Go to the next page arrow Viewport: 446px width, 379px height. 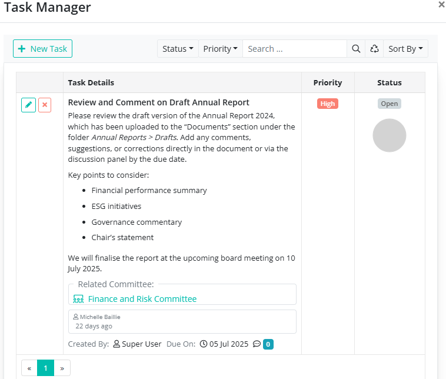click(x=62, y=368)
